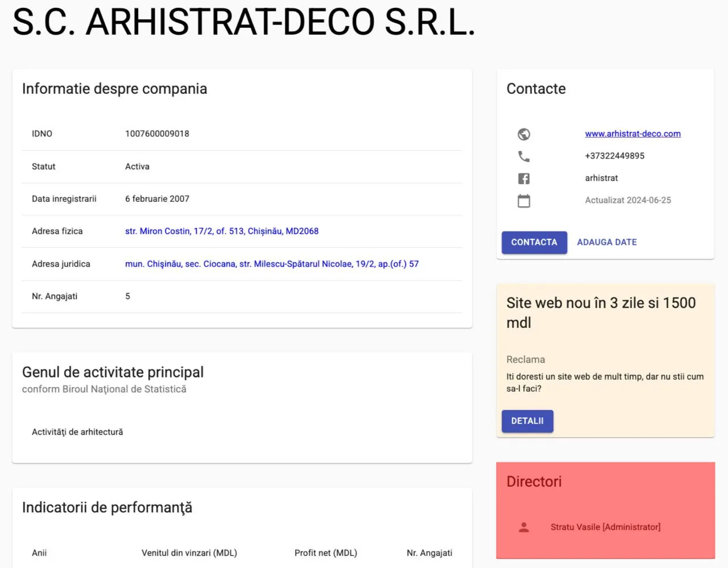Click the DETALII button in the ad card

point(527,421)
